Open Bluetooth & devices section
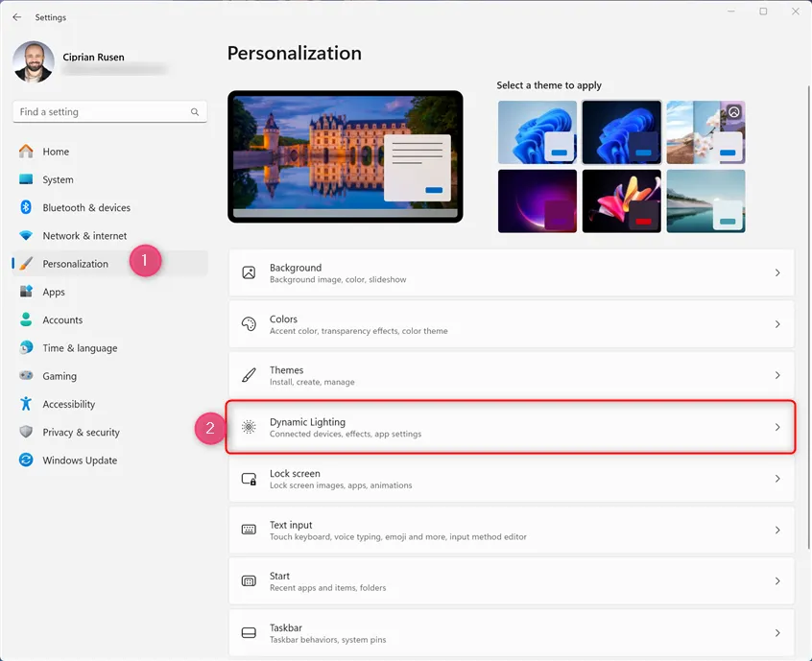812x661 pixels. pyautogui.click(x=109, y=207)
